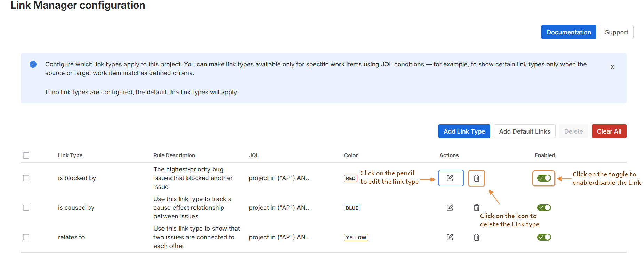This screenshot has height=256, width=644.
Task: Edit the "relates to" link type
Action: point(450,237)
